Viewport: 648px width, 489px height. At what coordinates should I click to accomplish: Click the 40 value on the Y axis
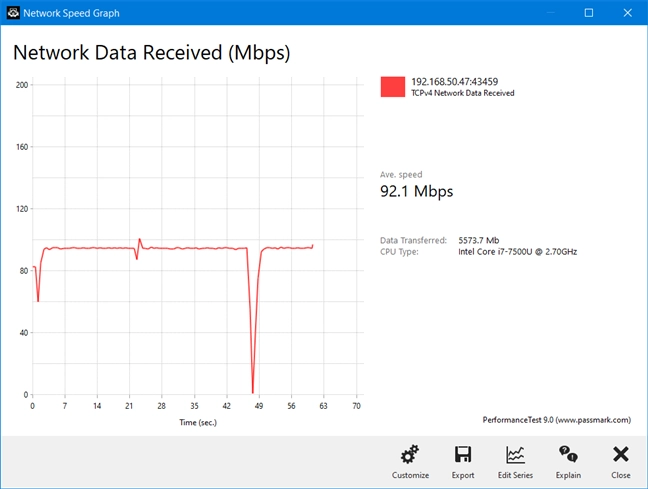pos(24,333)
